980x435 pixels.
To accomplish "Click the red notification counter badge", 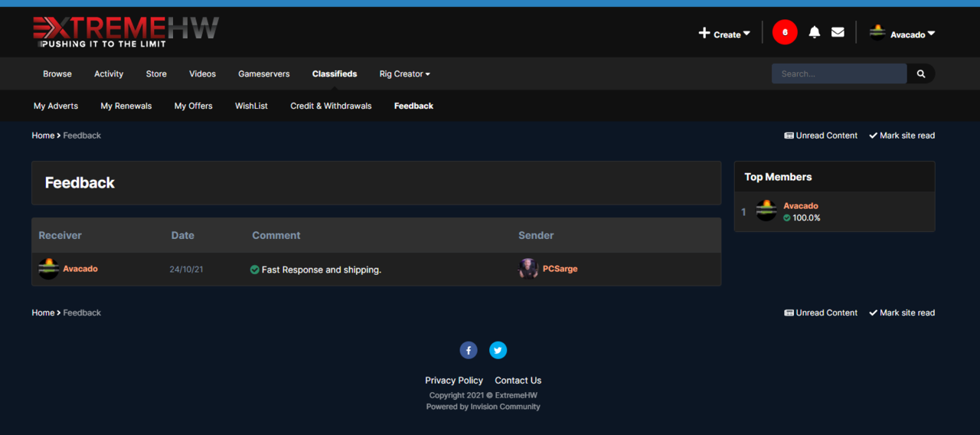I will click(785, 32).
